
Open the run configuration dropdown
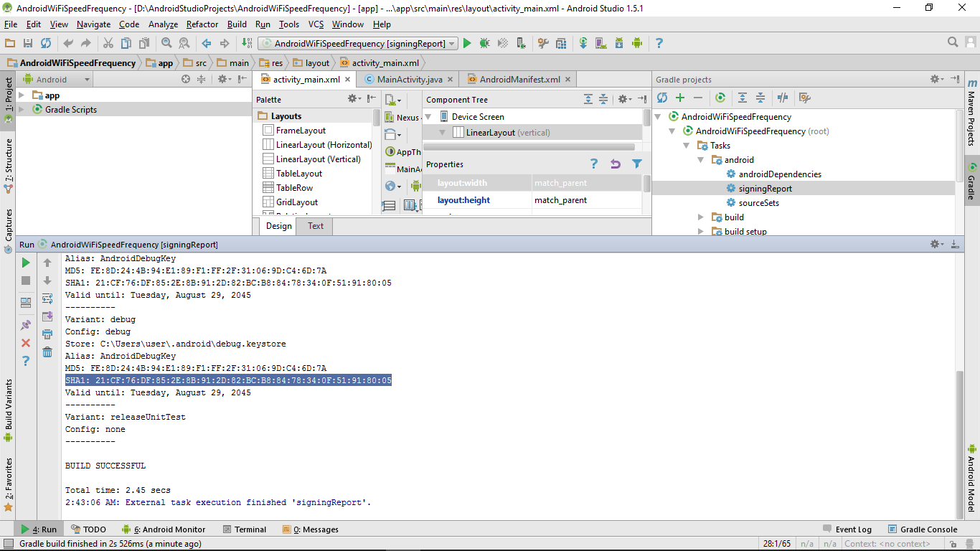coord(358,43)
